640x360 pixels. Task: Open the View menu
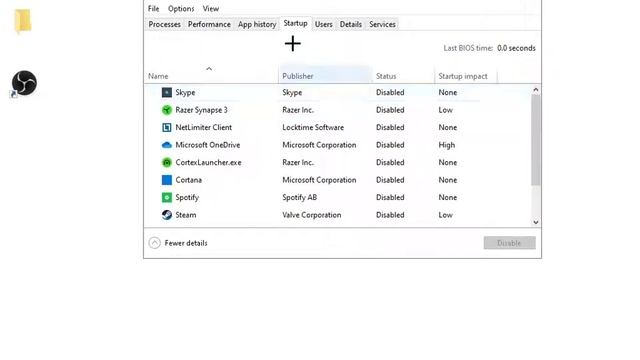[211, 9]
